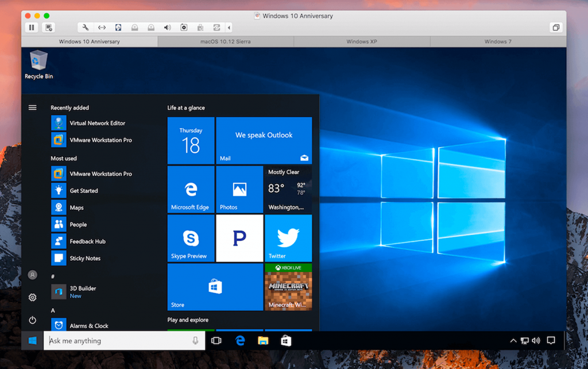The width and height of the screenshot is (588, 369).
Task: Open the snapshots button next to pause
Action: [49, 28]
